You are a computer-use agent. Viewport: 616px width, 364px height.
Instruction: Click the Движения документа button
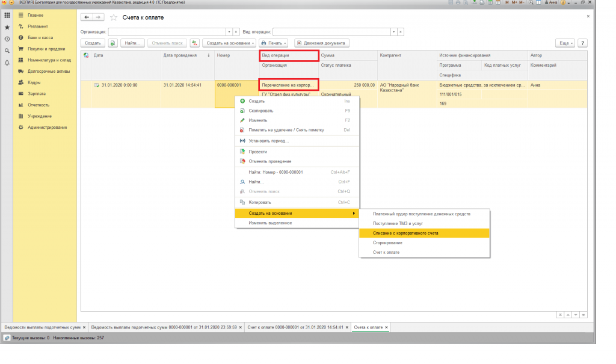[321, 43]
